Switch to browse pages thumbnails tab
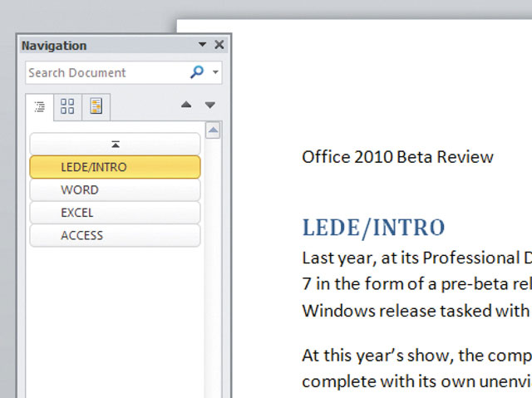 click(x=67, y=106)
